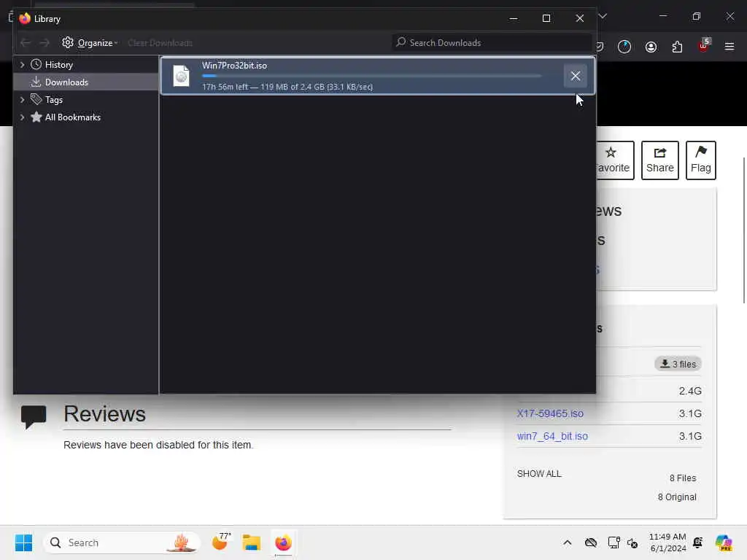Image resolution: width=747 pixels, height=560 pixels.
Task: Click the Library forward arrow
Action: (44, 43)
